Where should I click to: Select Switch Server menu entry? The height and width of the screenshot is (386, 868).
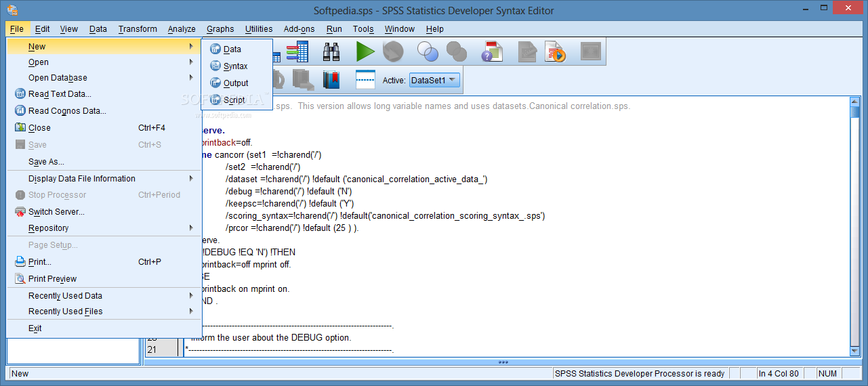(x=56, y=211)
